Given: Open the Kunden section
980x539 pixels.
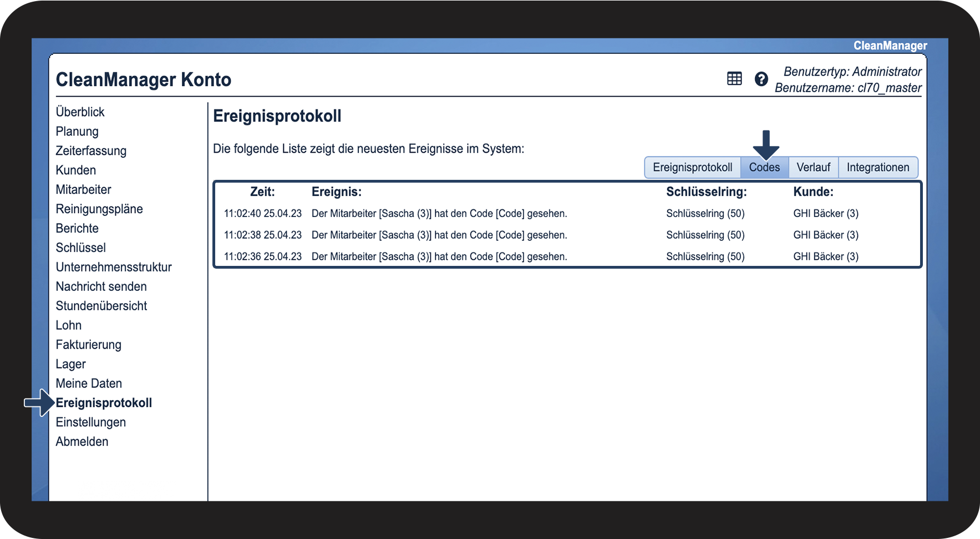Looking at the screenshot, I should click(76, 170).
